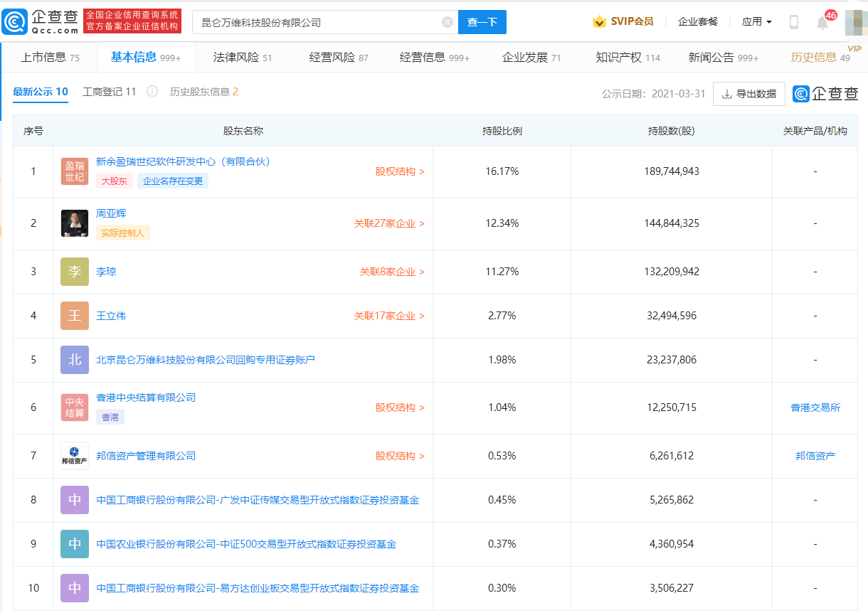Switch to 经营信息 tab
This screenshot has height=613, width=868.
click(435, 58)
